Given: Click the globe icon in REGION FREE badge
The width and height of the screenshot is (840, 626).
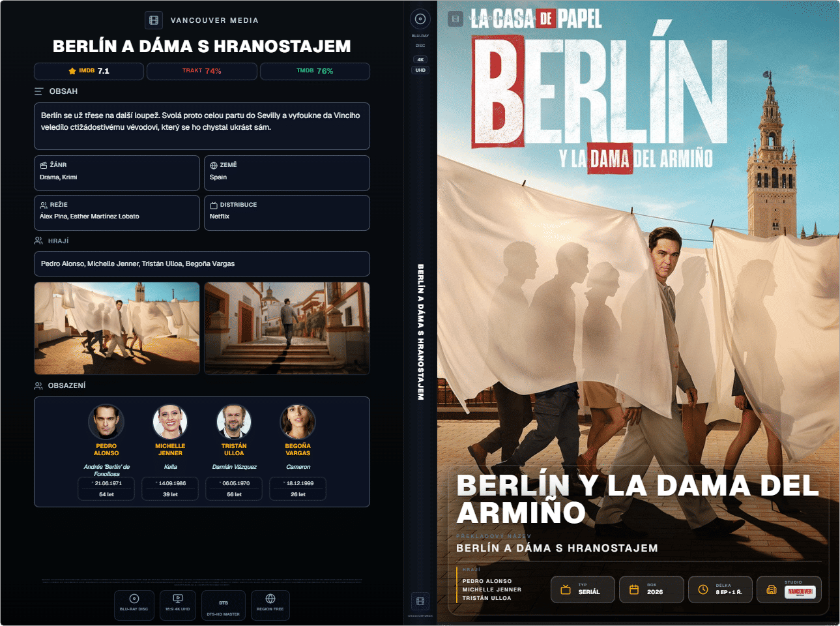Looking at the screenshot, I should tap(270, 599).
